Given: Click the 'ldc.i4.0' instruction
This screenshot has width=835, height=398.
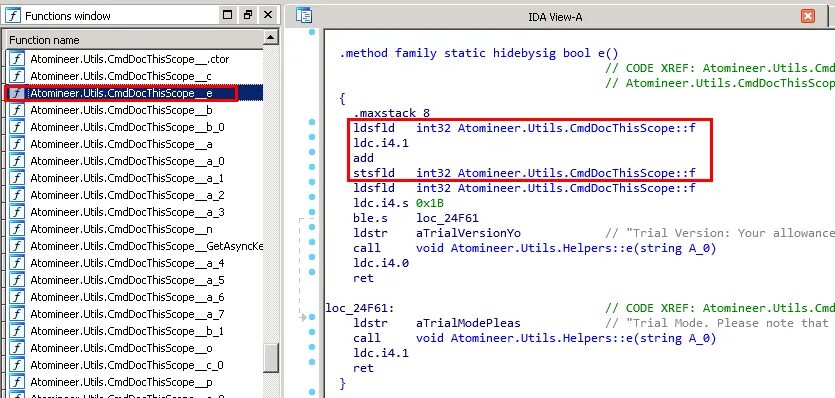Looking at the screenshot, I should tap(381, 263).
